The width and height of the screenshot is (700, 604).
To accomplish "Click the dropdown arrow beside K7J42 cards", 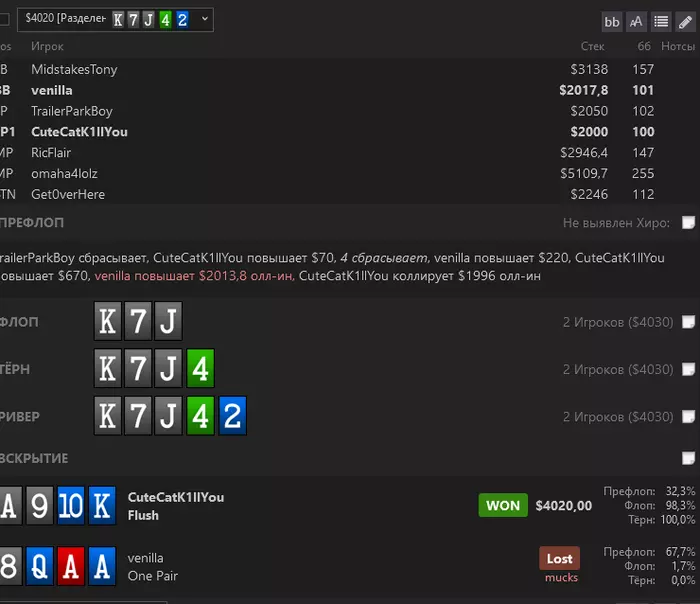I will (204, 19).
